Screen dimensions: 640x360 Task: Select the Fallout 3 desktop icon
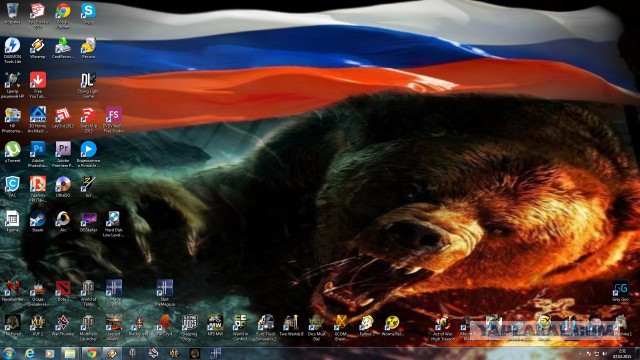(x=367, y=325)
